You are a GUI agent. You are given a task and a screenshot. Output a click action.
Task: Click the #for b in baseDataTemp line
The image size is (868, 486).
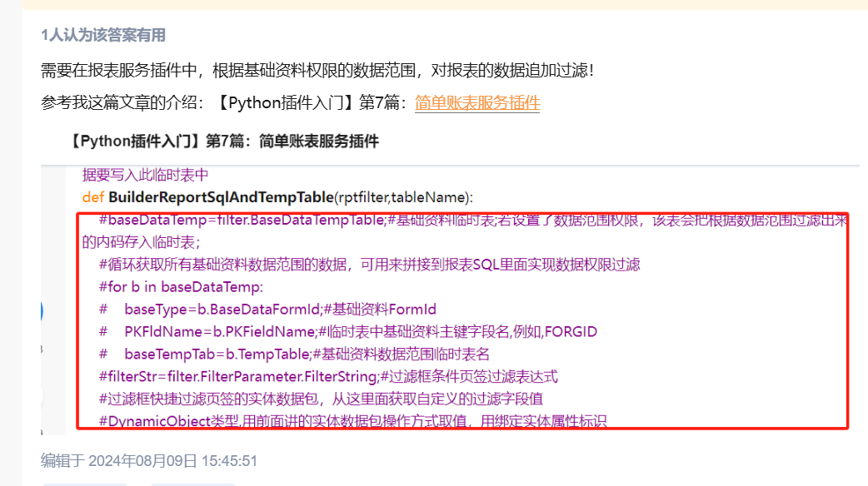point(181,287)
